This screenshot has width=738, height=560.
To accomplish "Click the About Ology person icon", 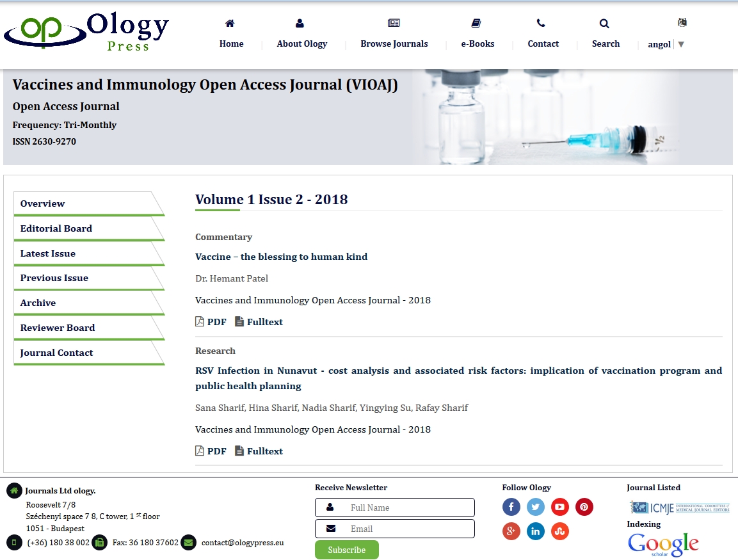I will point(300,23).
